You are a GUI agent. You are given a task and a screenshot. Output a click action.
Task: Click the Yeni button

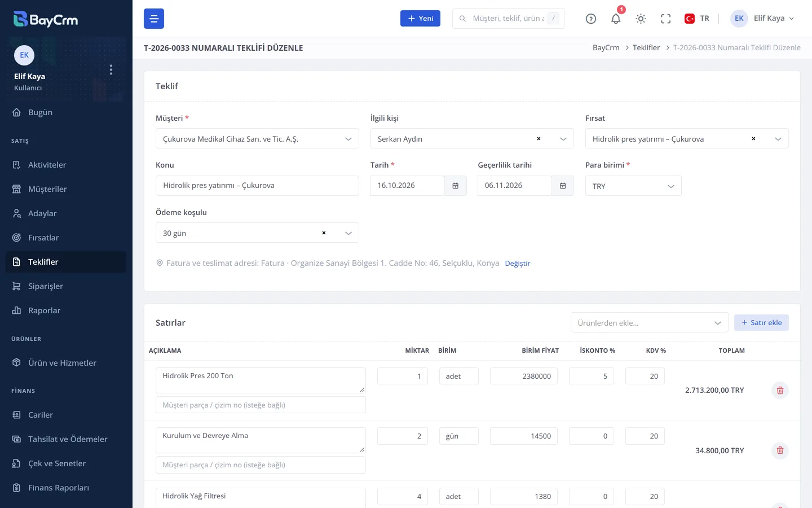(420, 19)
